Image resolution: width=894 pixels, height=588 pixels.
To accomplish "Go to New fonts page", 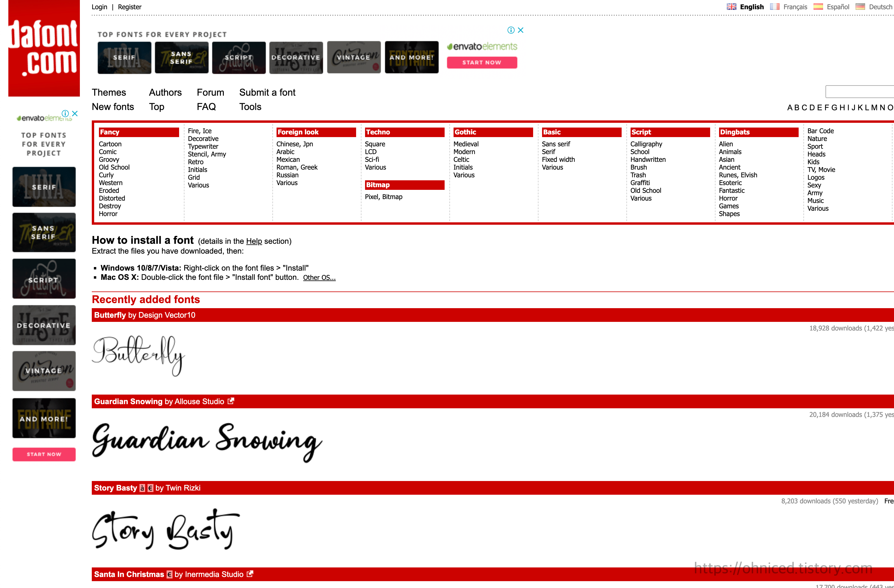I will (x=113, y=107).
